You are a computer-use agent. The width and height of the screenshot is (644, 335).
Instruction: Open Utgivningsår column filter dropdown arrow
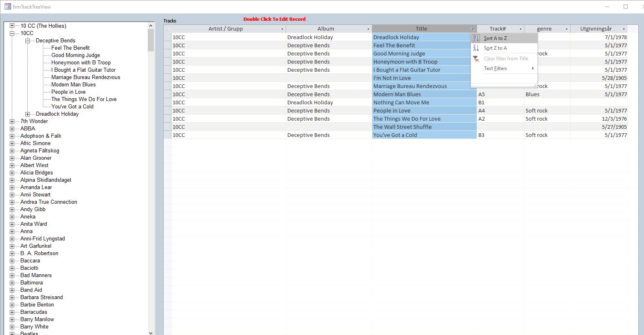pos(624,29)
